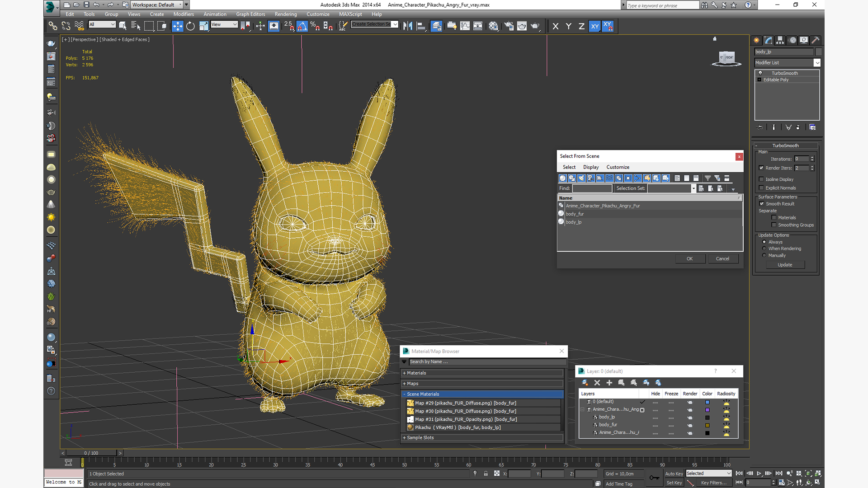
Task: Select the Unlink Selection tool
Action: point(66,26)
